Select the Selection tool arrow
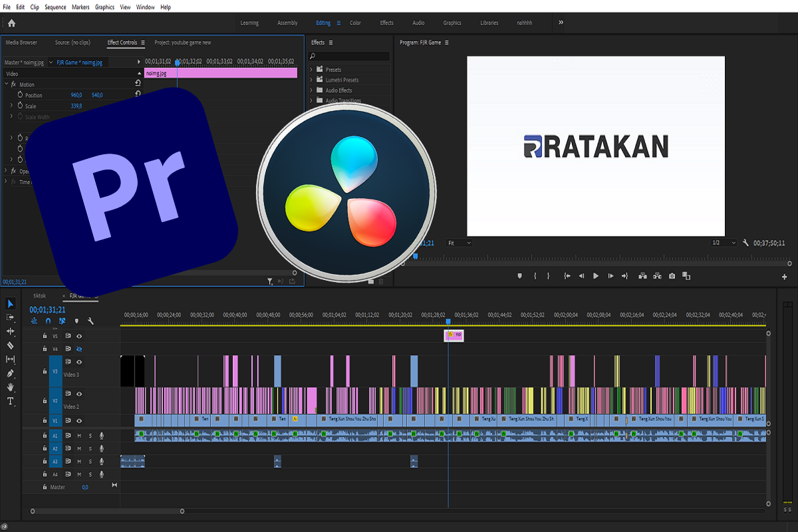The image size is (798, 532). tap(11, 304)
